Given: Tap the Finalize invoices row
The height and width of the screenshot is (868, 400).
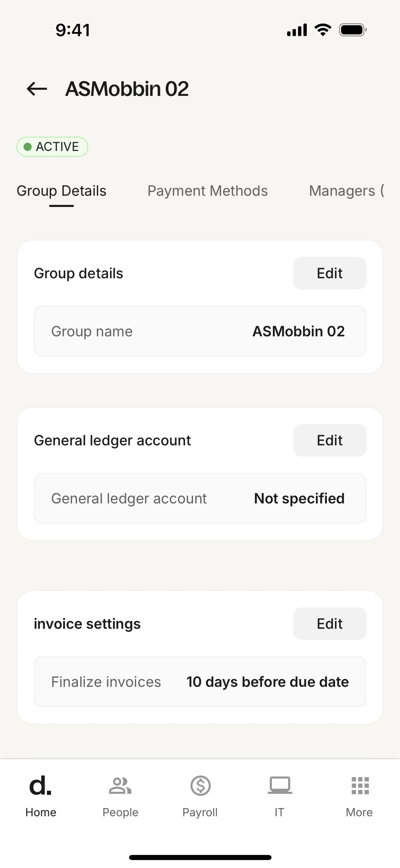Looking at the screenshot, I should (x=200, y=682).
